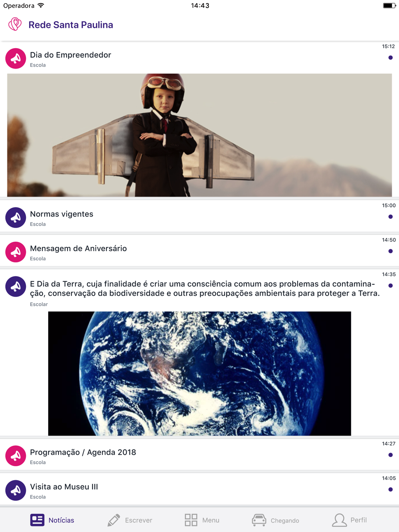This screenshot has height=532, width=399.
Task: Click the megaphone icon beside Normas vigentes
Action: pos(16,217)
